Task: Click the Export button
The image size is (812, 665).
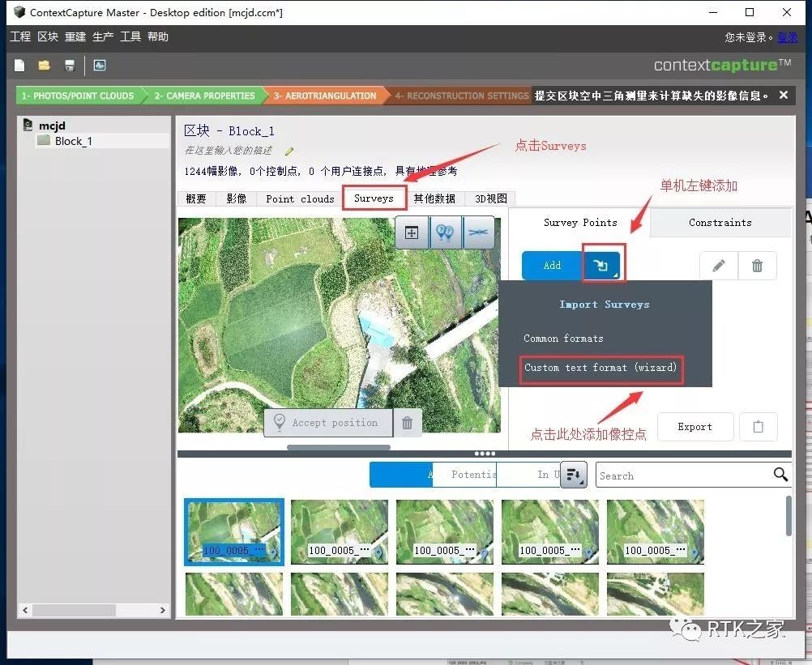Action: pyautogui.click(x=695, y=427)
